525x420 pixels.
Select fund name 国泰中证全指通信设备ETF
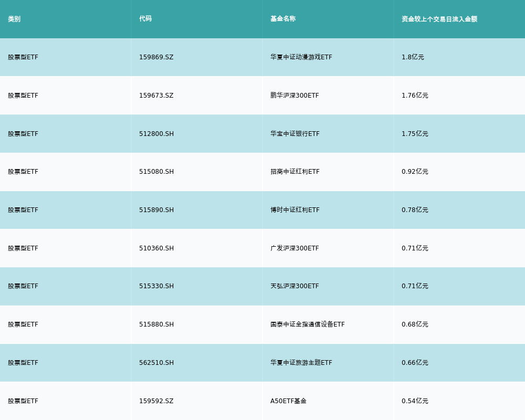[307, 324]
